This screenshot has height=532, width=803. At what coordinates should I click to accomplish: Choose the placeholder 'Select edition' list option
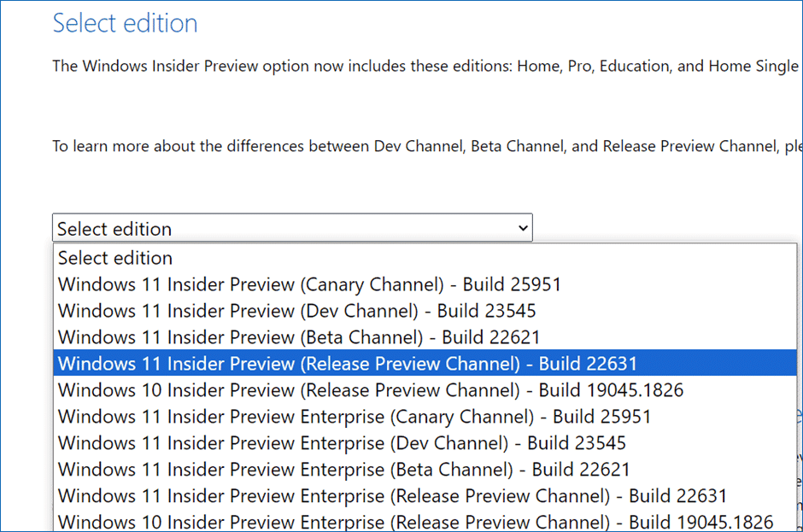[425, 258]
